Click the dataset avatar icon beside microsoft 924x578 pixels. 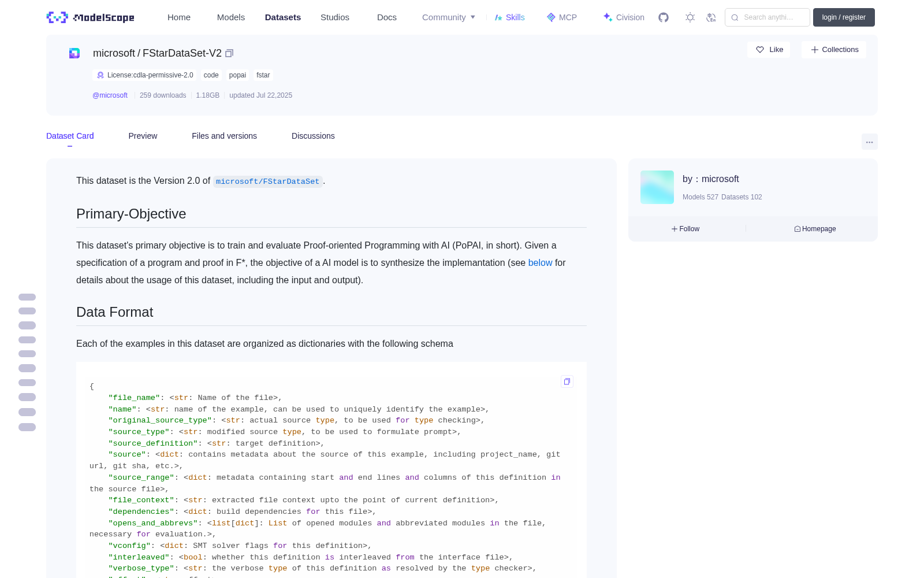click(x=74, y=53)
